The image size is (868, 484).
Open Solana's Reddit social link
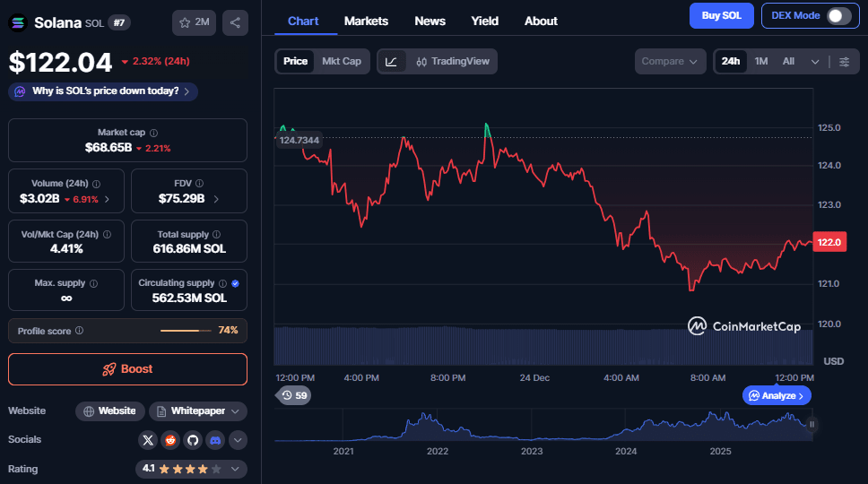click(x=170, y=440)
